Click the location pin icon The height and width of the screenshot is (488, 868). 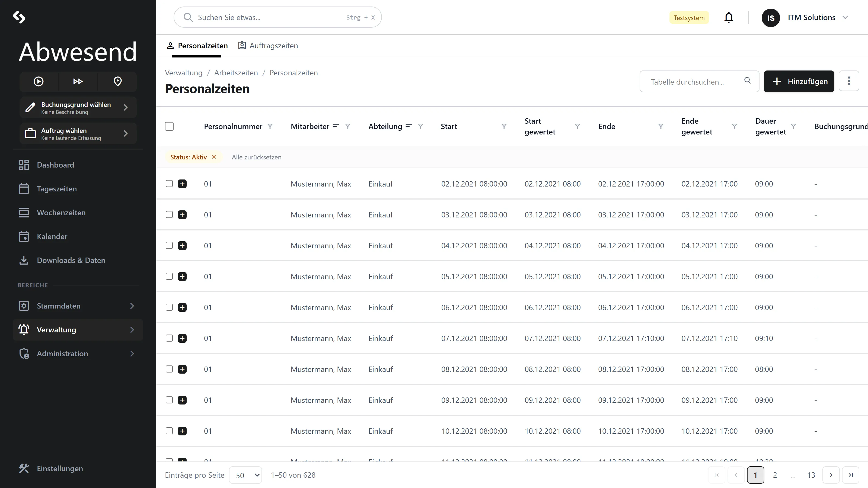pyautogui.click(x=117, y=82)
